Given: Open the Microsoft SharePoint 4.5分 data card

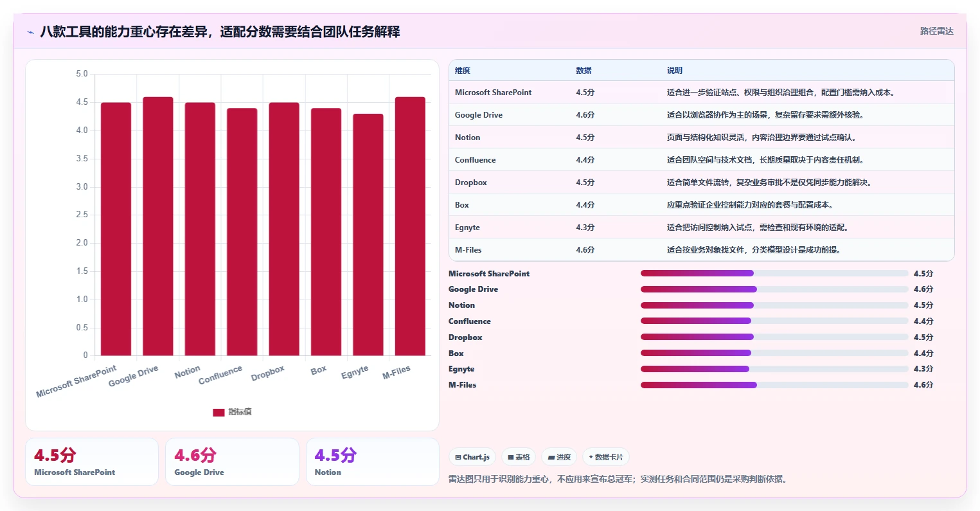Looking at the screenshot, I should 91,462.
